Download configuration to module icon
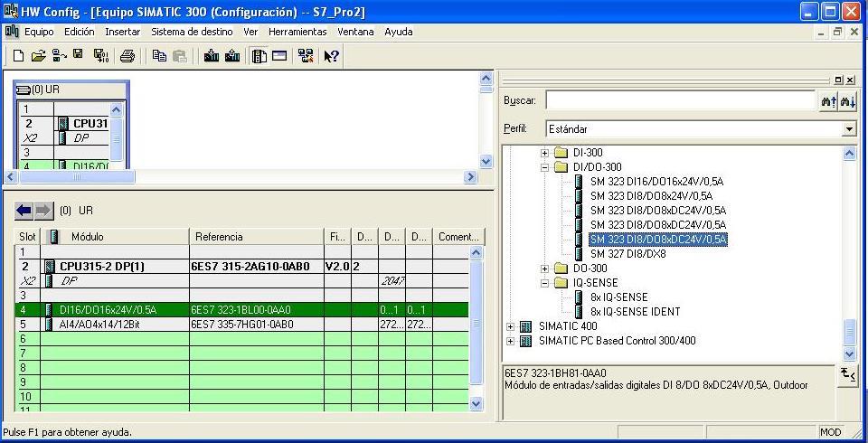The image size is (868, 443). tap(212, 56)
